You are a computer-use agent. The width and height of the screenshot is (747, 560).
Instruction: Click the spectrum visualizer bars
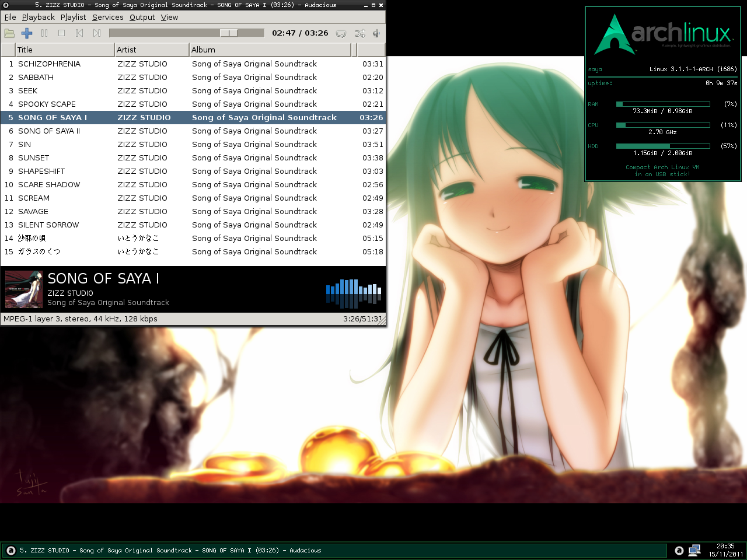354,293
